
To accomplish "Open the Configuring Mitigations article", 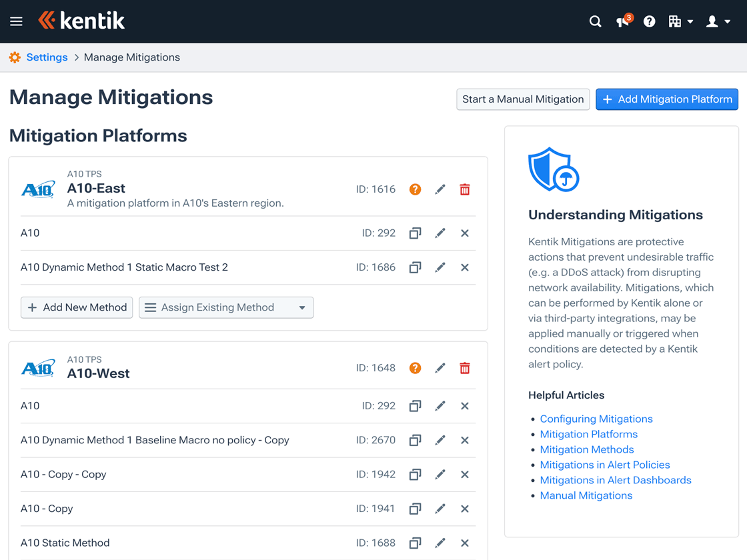I will pyautogui.click(x=596, y=419).
